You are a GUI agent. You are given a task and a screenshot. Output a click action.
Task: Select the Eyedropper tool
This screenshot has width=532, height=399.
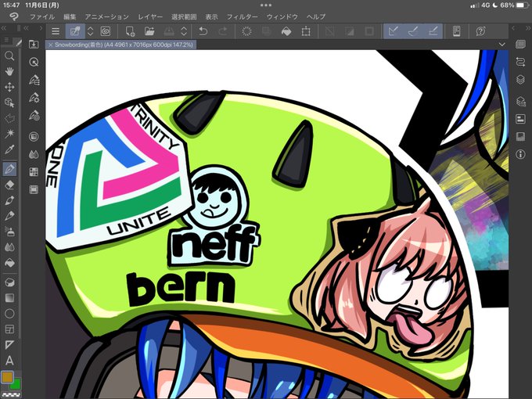[x=9, y=149]
